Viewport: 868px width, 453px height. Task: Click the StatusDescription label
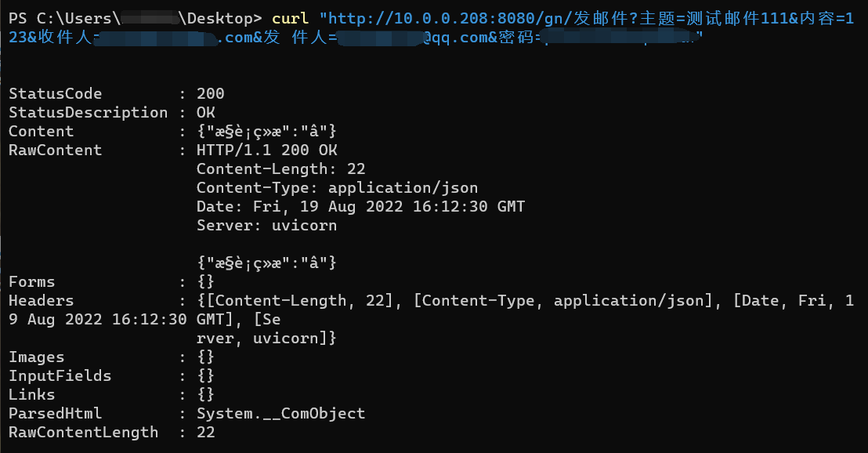pos(88,112)
